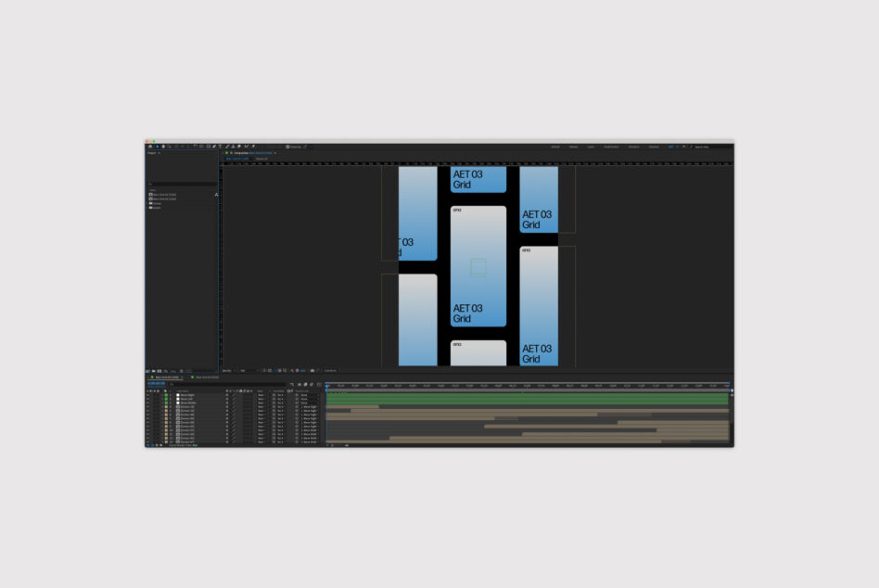Select the Hand tool

[163, 147]
